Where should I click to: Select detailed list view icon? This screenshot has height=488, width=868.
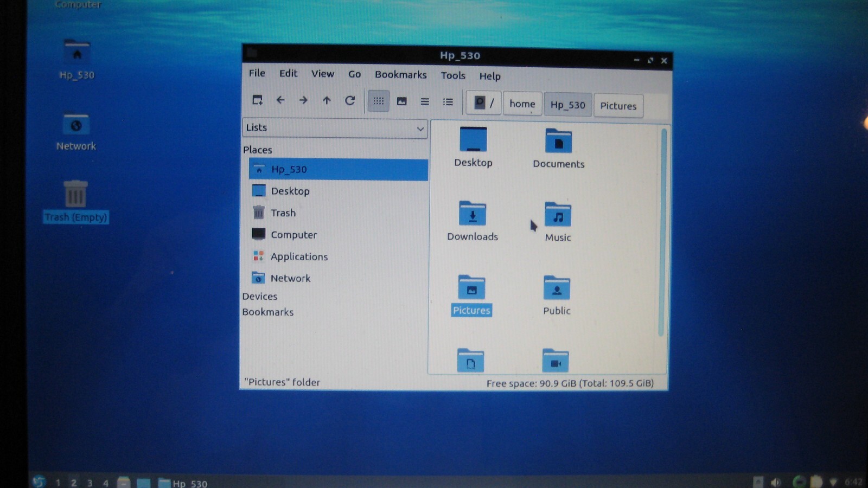448,101
